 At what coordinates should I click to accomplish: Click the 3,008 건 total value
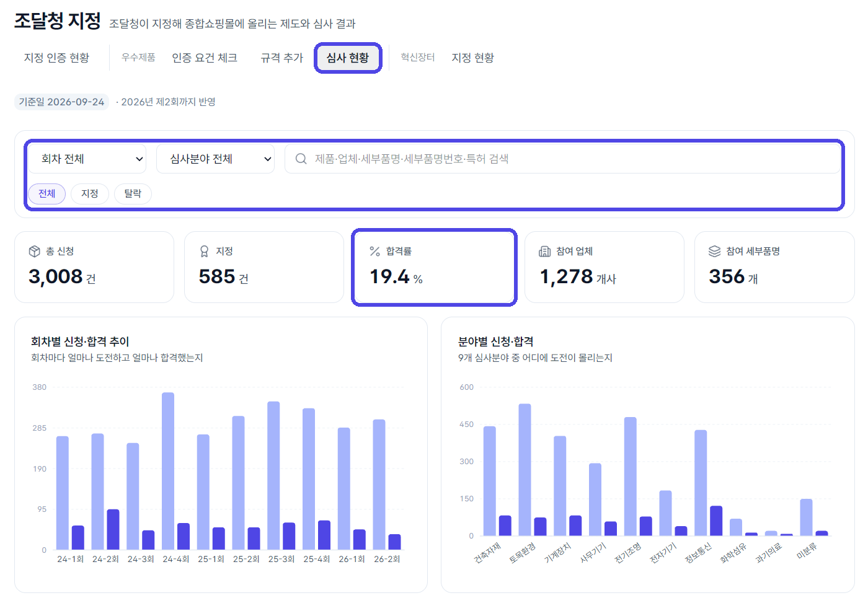click(62, 276)
